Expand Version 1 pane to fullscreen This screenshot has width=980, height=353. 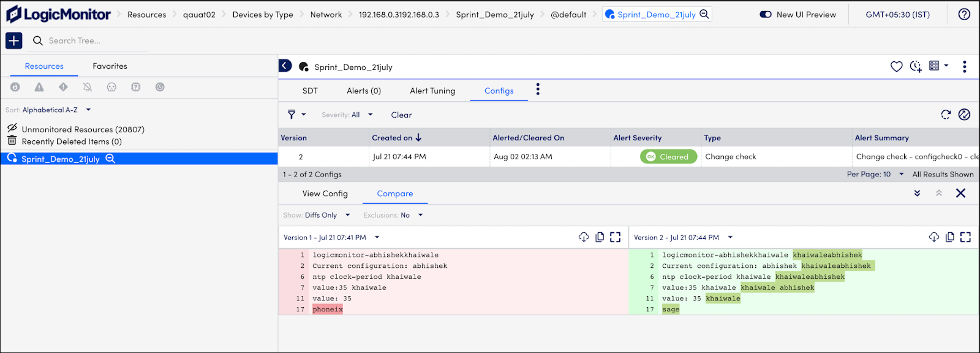[616, 237]
